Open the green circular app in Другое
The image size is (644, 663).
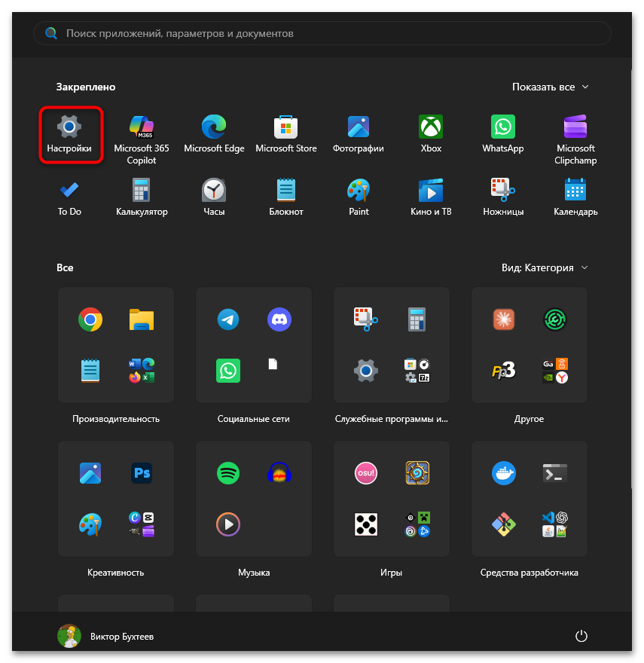click(555, 319)
